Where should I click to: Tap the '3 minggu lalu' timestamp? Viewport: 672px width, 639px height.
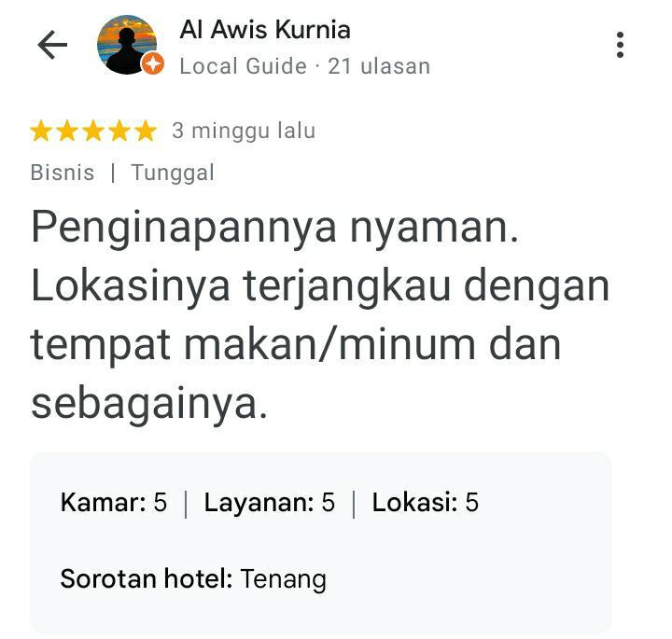pos(244,131)
